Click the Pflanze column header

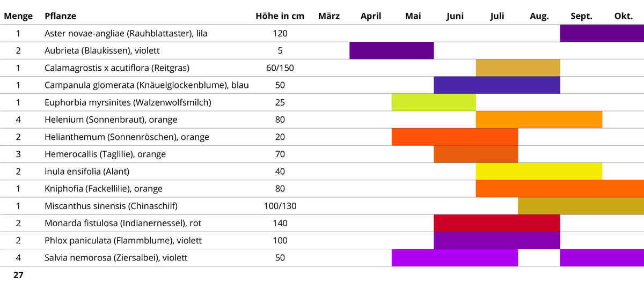click(61, 16)
